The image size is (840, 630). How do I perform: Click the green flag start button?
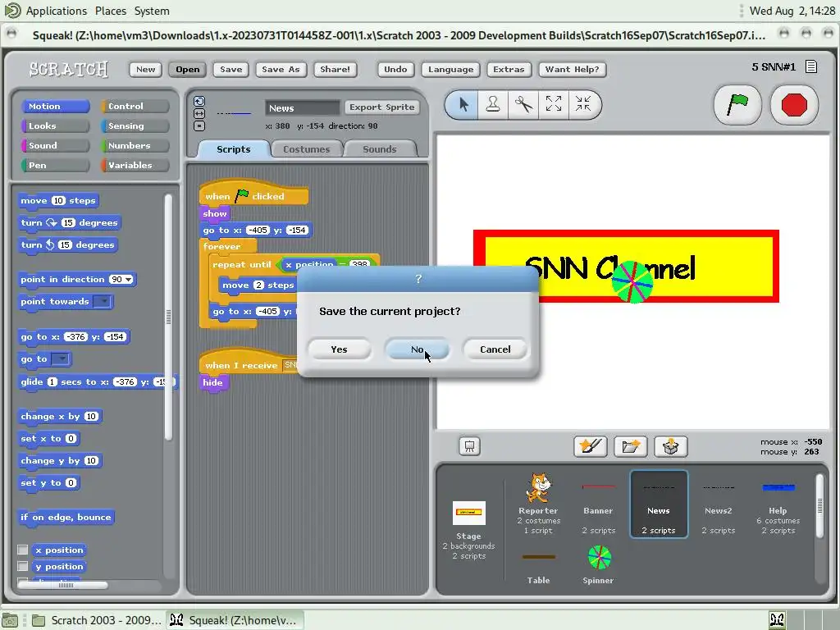click(x=737, y=105)
